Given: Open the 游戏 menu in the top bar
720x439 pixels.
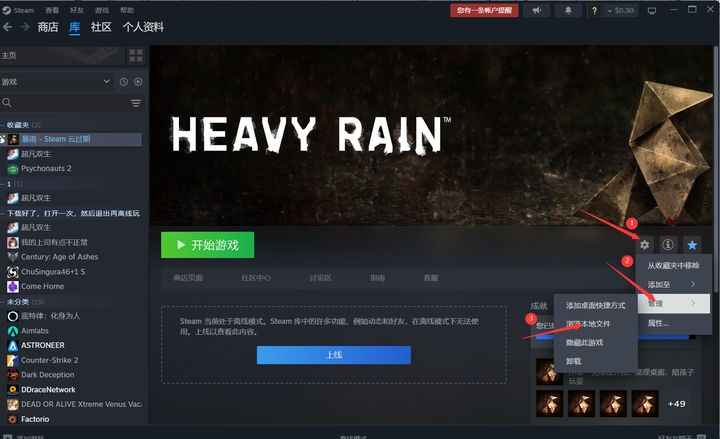Looking at the screenshot, I should [102, 10].
